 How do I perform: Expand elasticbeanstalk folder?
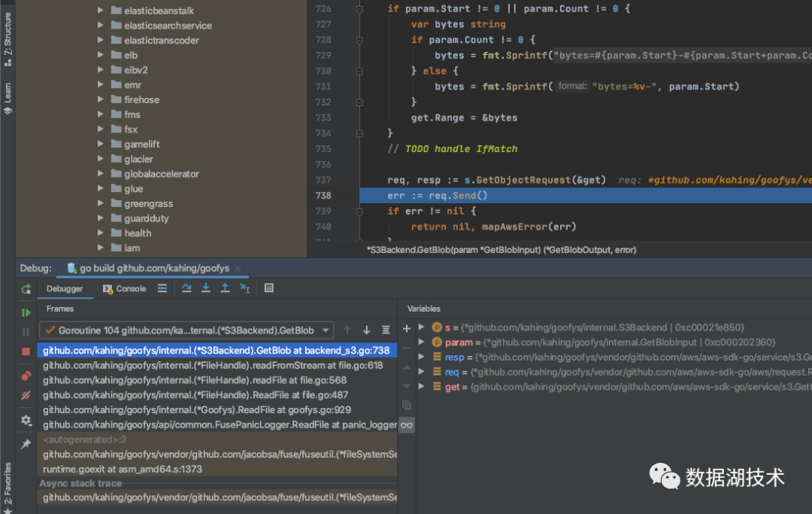101,11
